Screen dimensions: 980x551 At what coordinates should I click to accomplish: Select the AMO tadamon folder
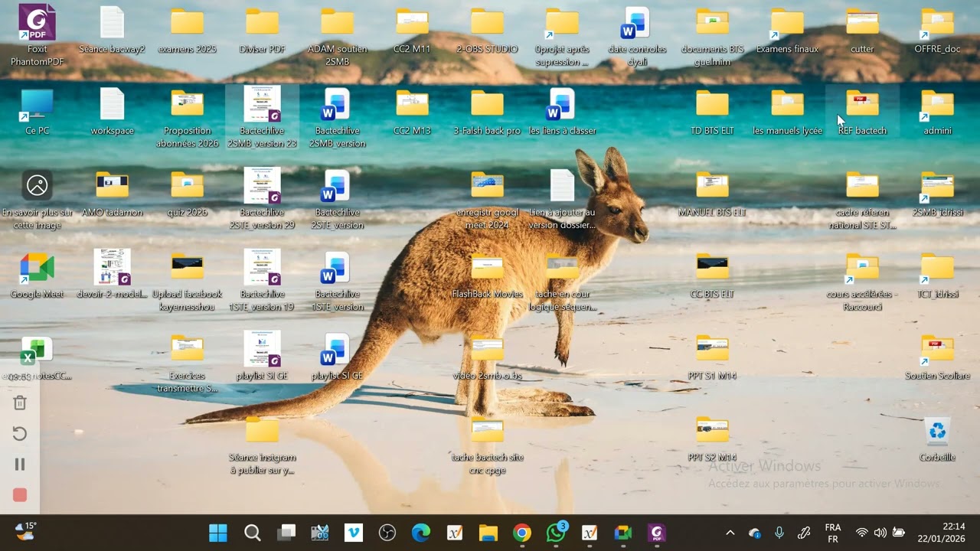(112, 194)
